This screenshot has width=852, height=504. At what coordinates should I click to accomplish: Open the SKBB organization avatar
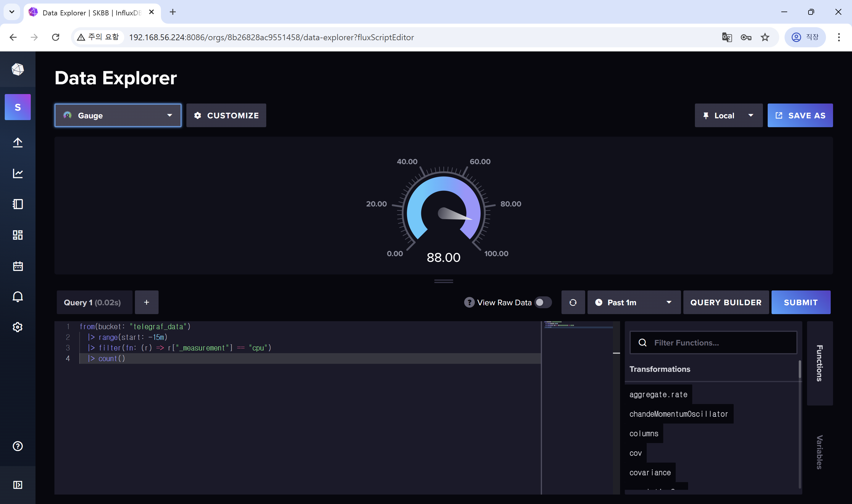click(x=18, y=107)
